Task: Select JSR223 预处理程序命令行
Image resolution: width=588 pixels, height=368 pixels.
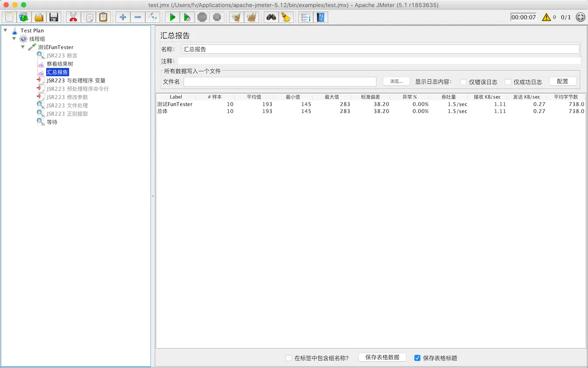Action: pyautogui.click(x=77, y=89)
